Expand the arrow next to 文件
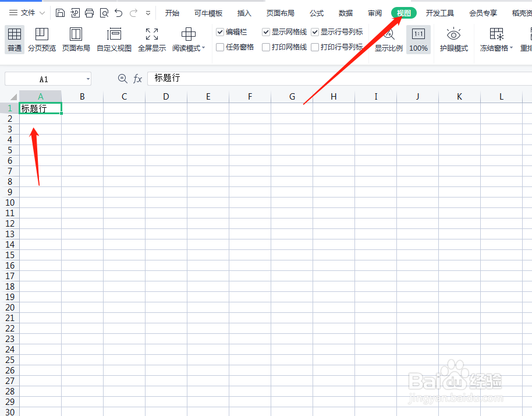The image size is (532, 416). click(x=42, y=13)
